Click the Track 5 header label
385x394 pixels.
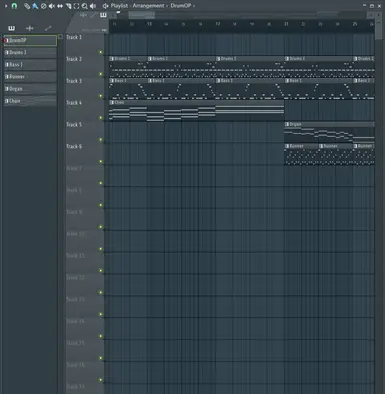tap(74, 125)
